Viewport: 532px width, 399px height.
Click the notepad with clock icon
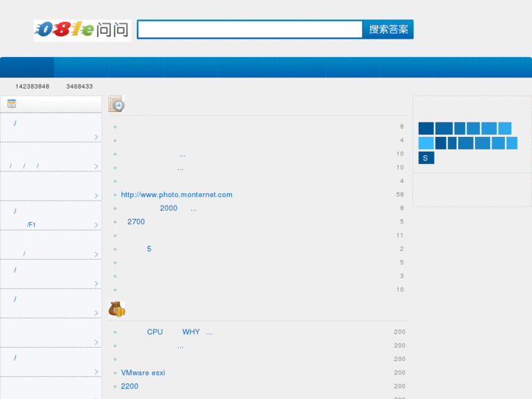116,104
